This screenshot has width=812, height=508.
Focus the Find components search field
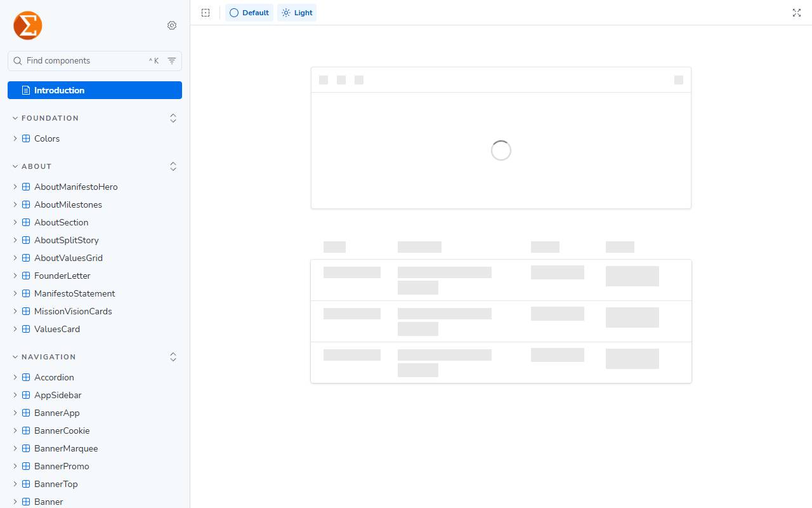tap(86, 61)
